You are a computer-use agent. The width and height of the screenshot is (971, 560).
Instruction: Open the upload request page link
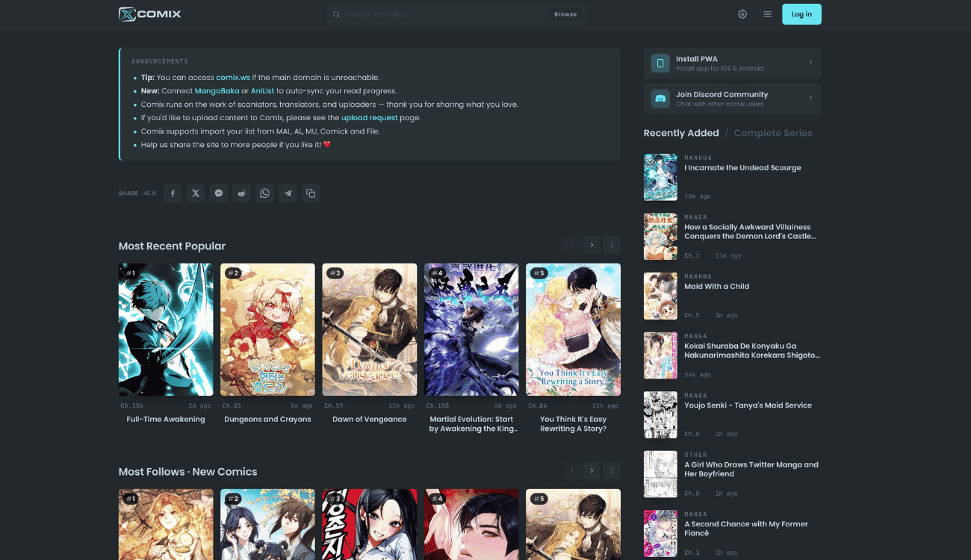(370, 118)
